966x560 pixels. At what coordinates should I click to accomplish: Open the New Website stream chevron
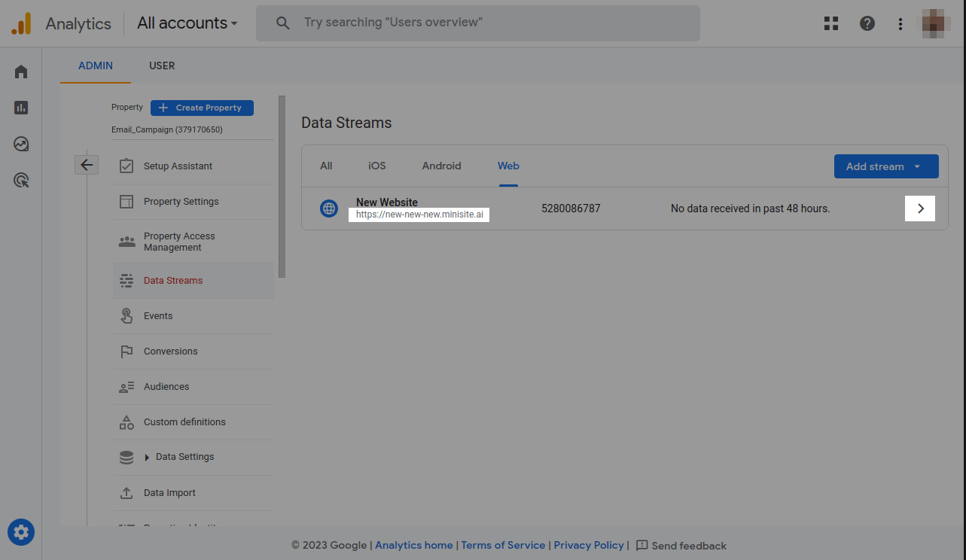920,208
